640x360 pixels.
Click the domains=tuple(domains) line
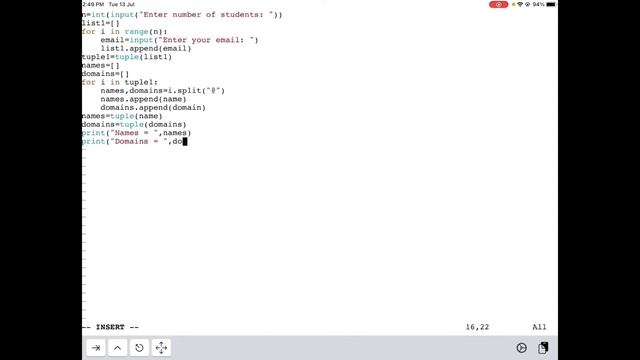[134, 124]
